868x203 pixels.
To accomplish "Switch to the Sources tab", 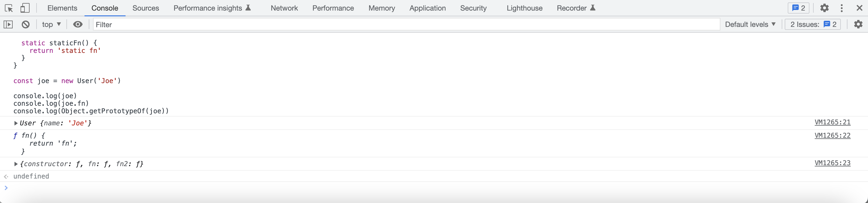I will pyautogui.click(x=145, y=8).
